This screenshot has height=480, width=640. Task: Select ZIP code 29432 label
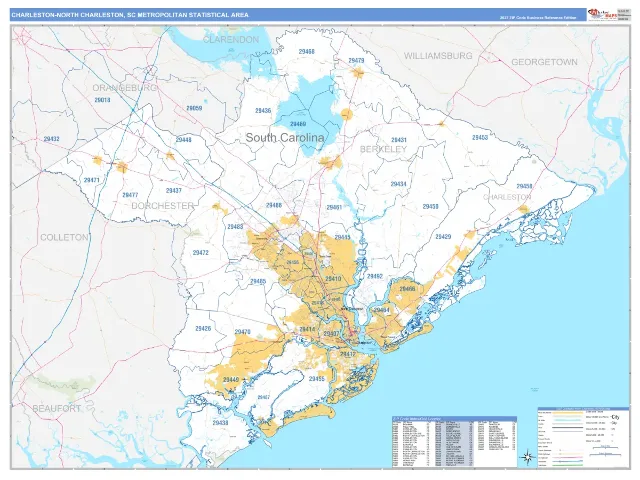[51, 139]
